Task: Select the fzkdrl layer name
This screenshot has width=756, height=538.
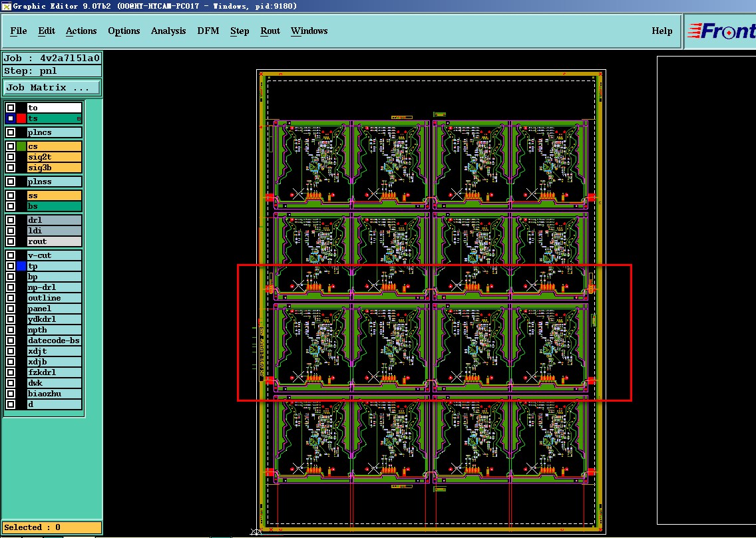Action: tap(54, 372)
